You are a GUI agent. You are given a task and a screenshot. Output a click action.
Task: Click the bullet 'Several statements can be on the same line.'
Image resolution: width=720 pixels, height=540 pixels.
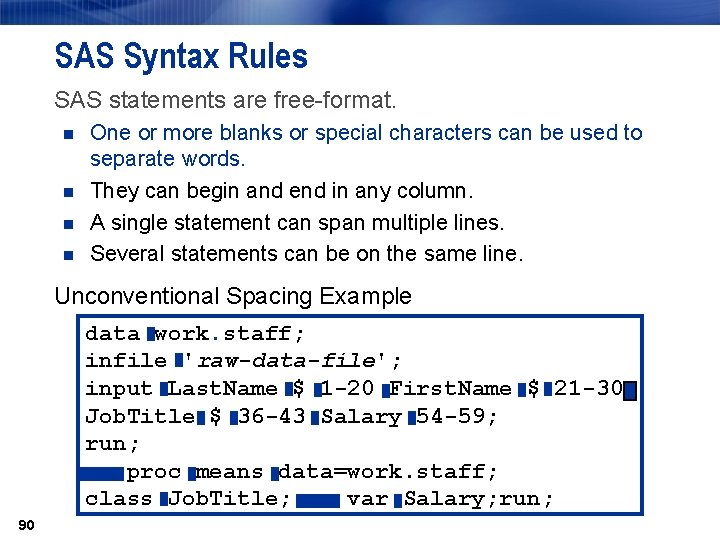coord(307,253)
